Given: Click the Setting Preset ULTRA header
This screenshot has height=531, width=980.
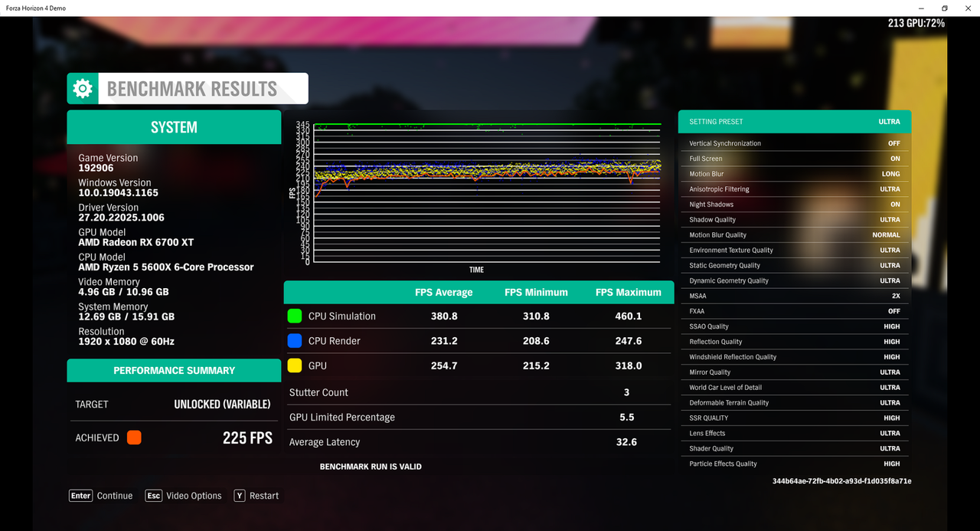Looking at the screenshot, I should (795, 121).
